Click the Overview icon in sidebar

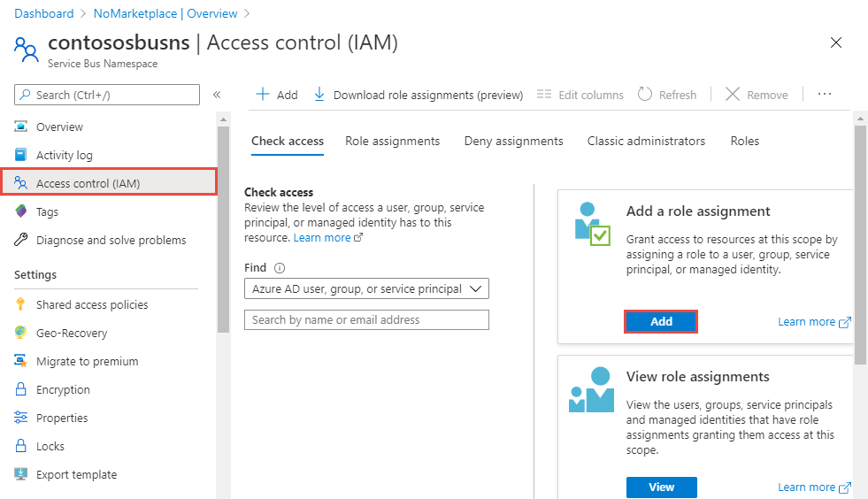coord(20,127)
